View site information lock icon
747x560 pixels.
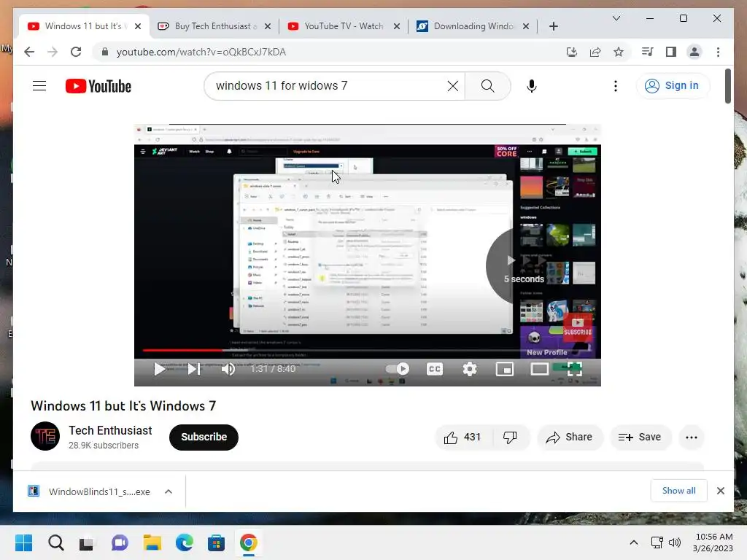pyautogui.click(x=105, y=52)
